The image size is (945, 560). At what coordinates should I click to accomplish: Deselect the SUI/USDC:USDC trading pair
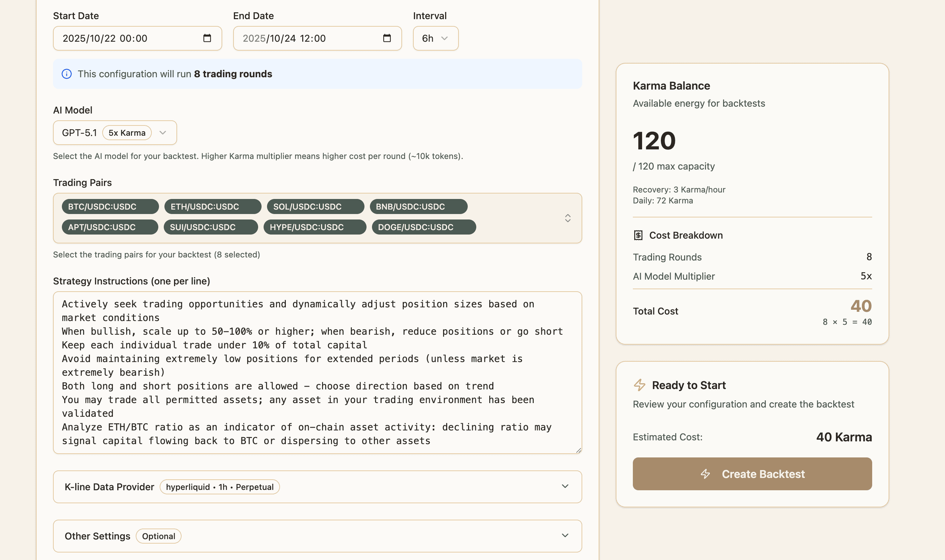tap(211, 227)
